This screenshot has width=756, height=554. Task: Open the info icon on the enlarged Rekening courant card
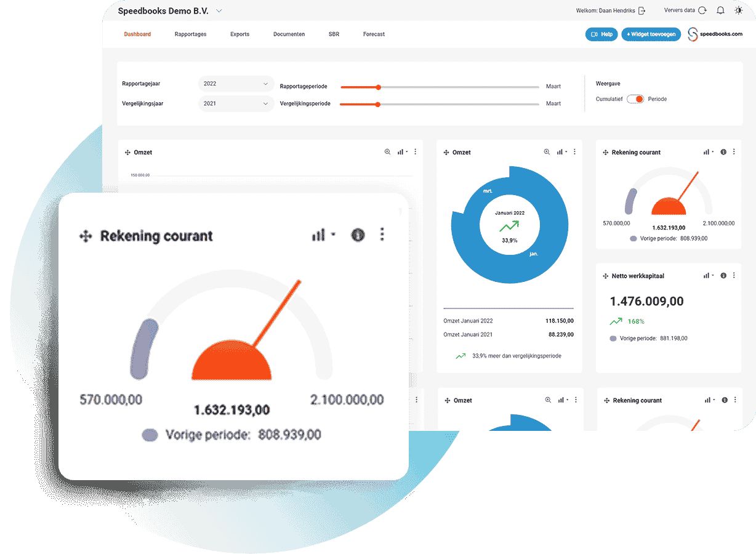(358, 235)
